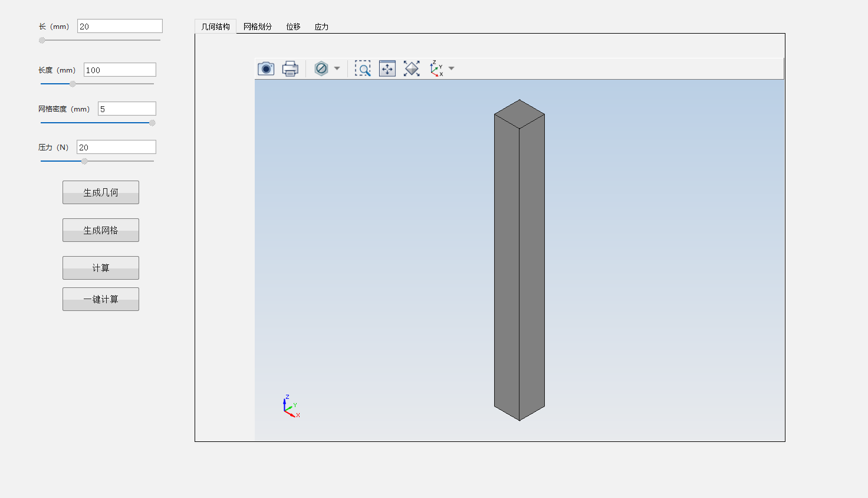
Task: Select the 位移 tab
Action: (293, 27)
